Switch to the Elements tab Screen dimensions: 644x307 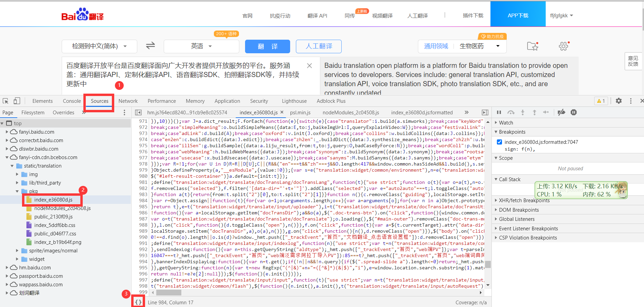point(42,101)
